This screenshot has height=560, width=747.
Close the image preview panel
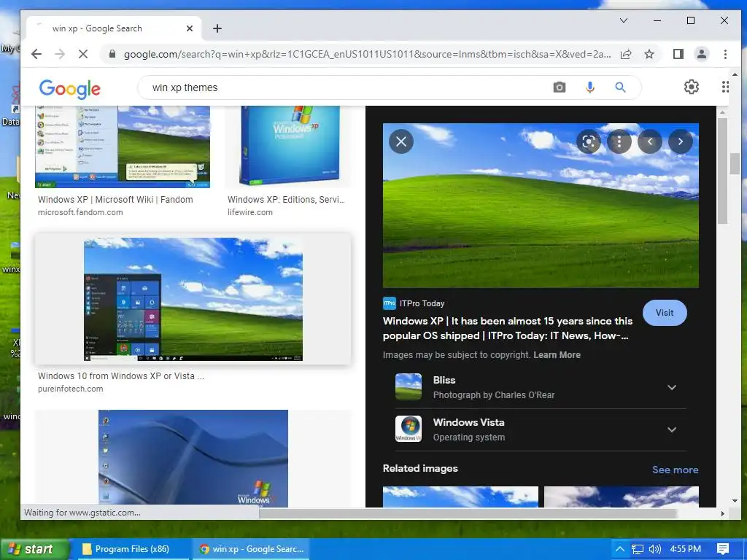(401, 141)
